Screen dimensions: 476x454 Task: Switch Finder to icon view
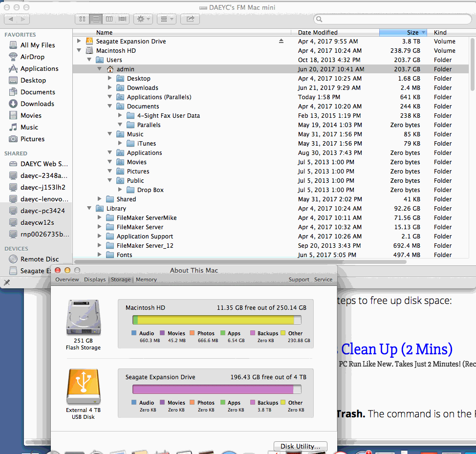coord(82,19)
